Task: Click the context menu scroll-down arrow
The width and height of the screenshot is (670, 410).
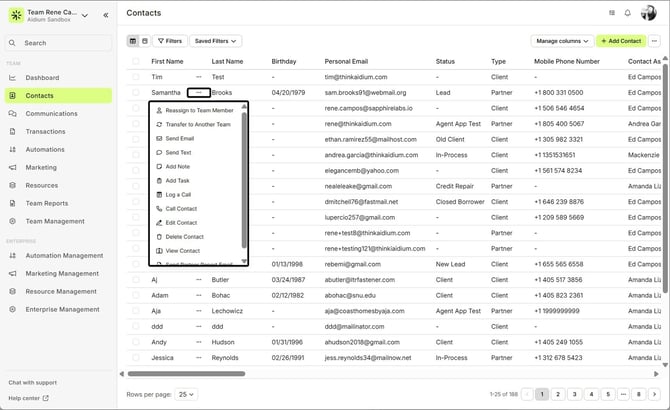Action: tap(244, 261)
